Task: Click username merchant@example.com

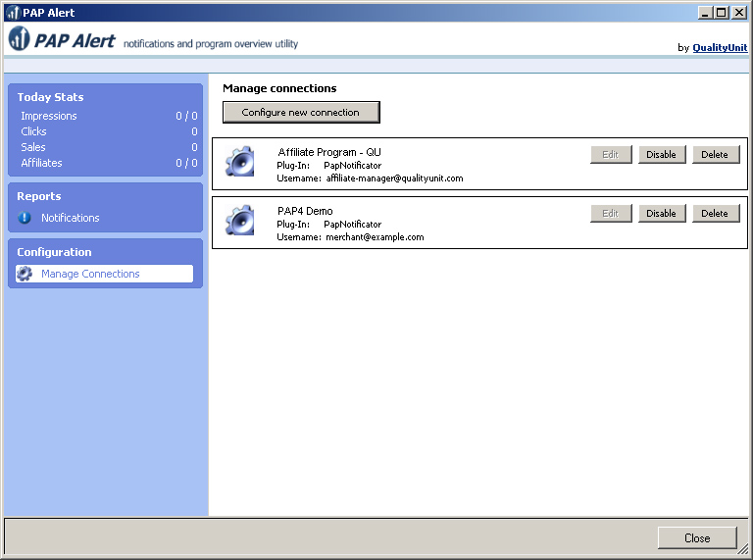Action: 375,237
